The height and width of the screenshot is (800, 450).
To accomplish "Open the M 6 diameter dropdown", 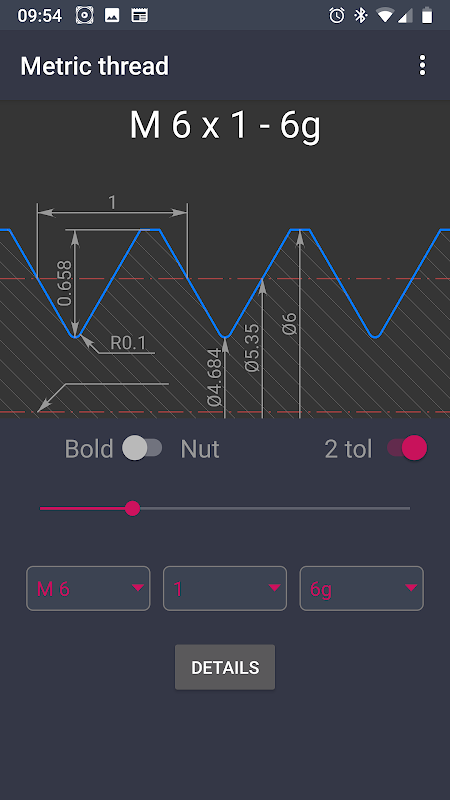I will pyautogui.click(x=88, y=588).
